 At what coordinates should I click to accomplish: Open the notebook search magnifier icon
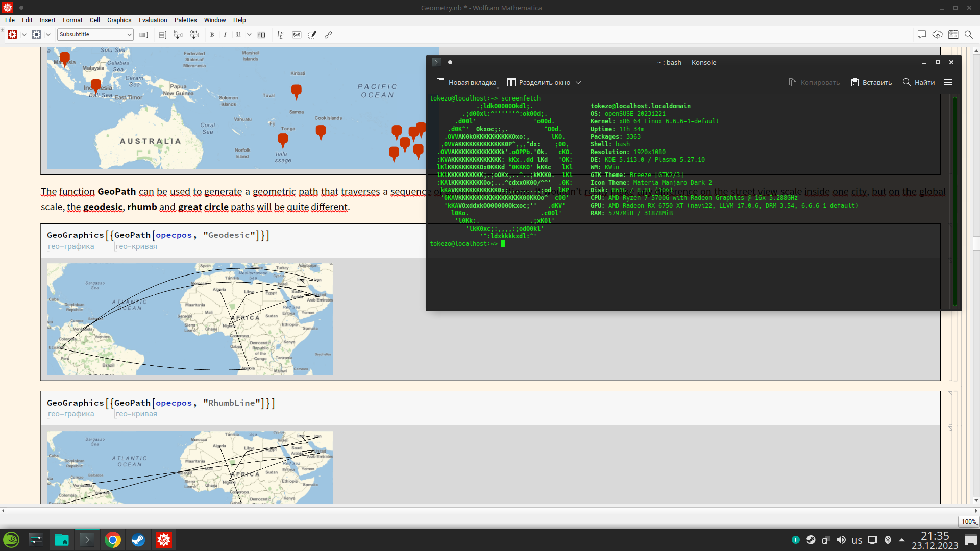tap(968, 35)
